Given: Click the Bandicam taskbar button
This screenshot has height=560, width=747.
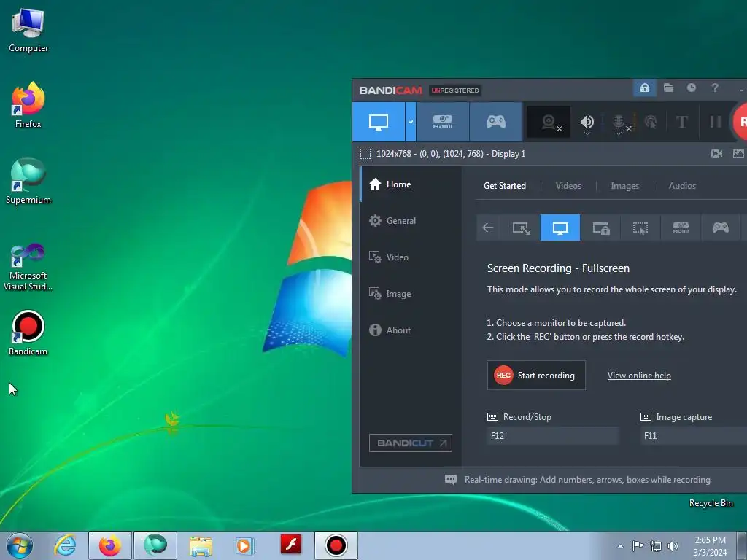Looking at the screenshot, I should pyautogui.click(x=336, y=545).
